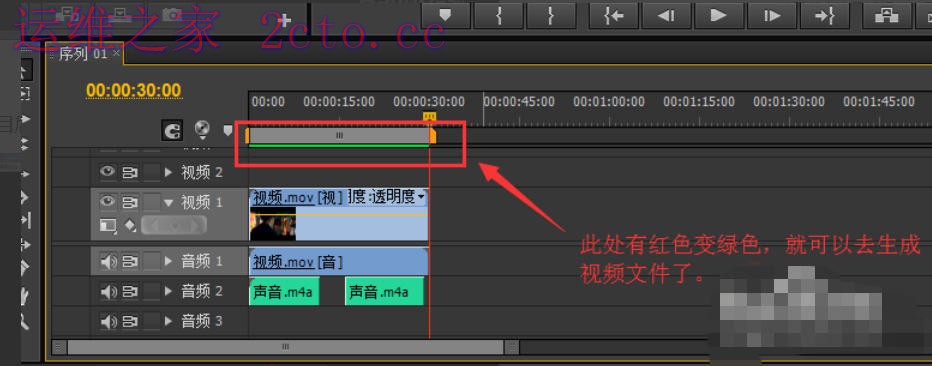
Task: Select the first 声音.m4a clip
Action: click(x=284, y=291)
